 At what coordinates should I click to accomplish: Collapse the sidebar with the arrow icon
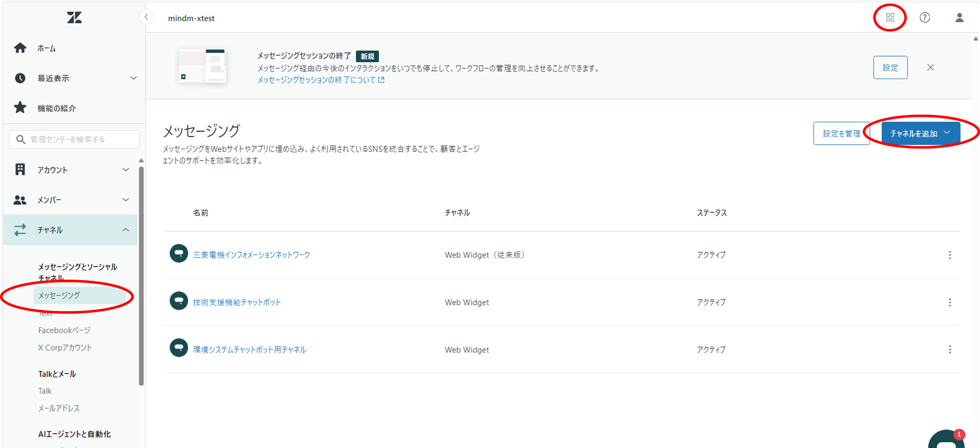pyautogui.click(x=146, y=17)
